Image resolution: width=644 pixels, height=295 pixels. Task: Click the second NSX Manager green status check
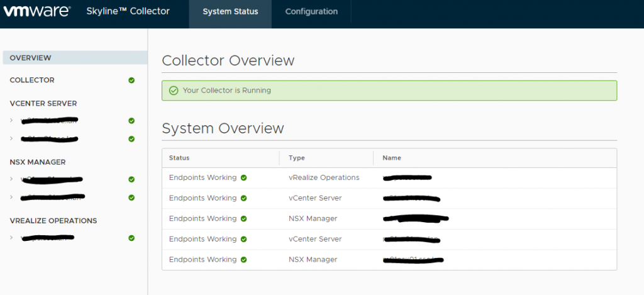point(131,198)
